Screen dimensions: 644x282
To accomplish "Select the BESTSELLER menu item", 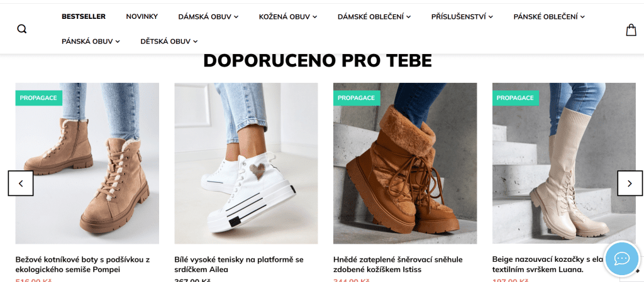I will 84,17.
